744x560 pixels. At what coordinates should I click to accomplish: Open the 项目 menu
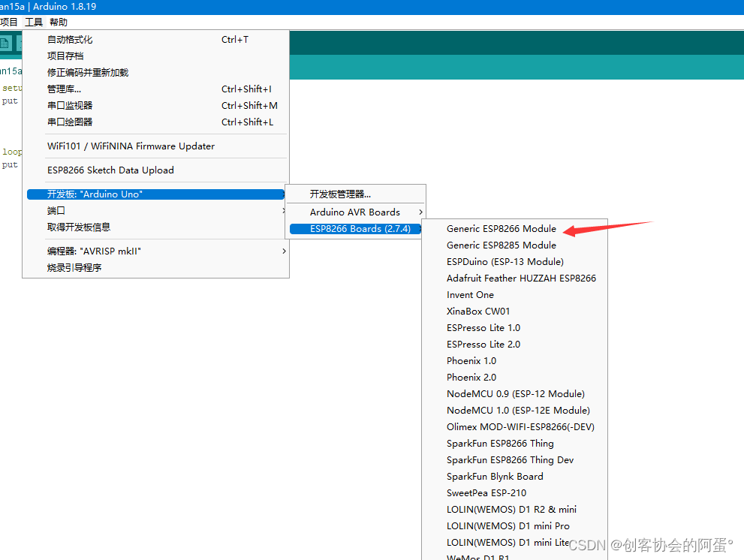[9, 23]
